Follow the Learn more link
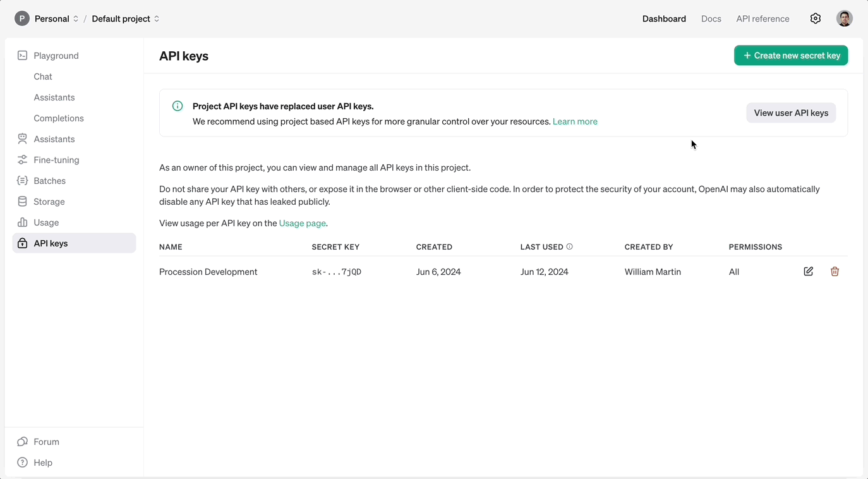 click(x=575, y=121)
